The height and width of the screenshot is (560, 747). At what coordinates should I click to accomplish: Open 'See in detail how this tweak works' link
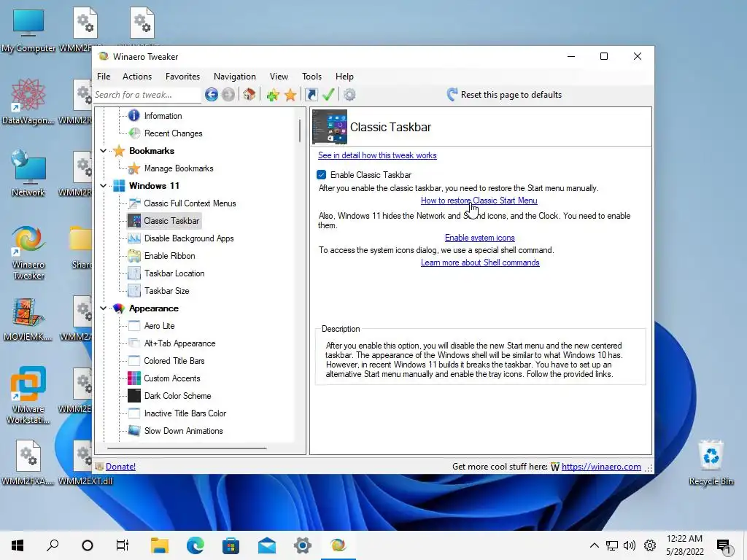point(377,155)
